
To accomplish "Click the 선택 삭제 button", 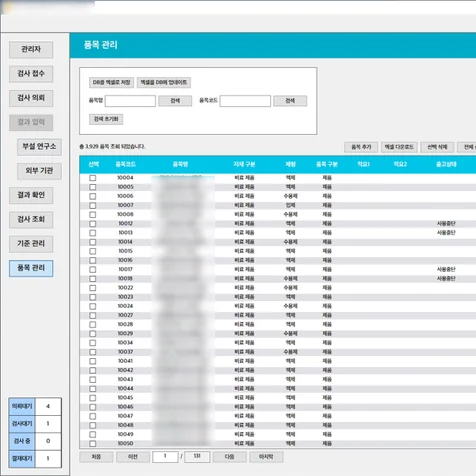I will [437, 147].
